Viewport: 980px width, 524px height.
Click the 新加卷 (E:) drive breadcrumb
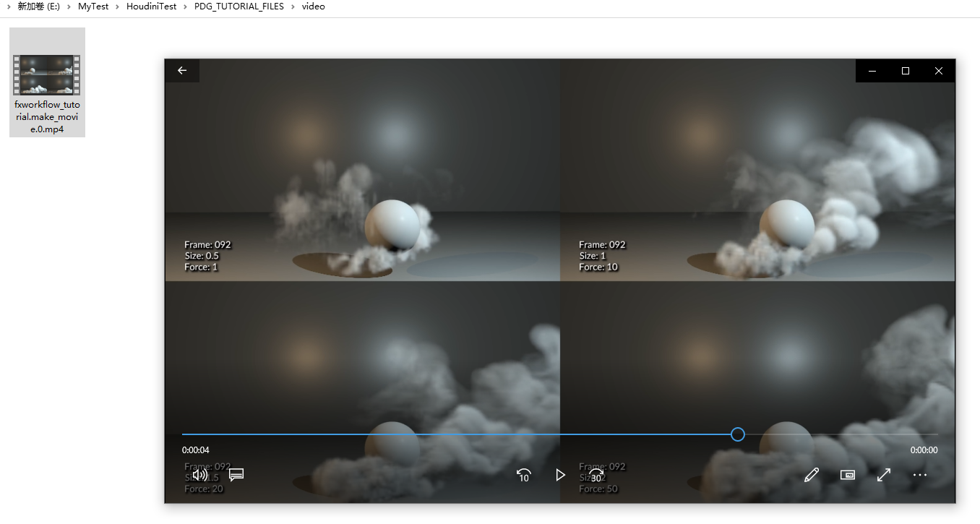[38, 7]
